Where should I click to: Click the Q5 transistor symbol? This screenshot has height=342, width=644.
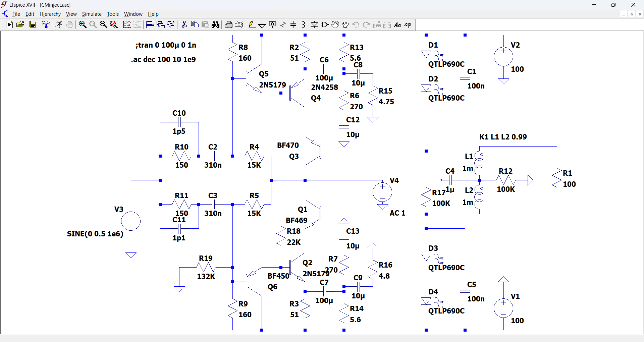click(254, 79)
